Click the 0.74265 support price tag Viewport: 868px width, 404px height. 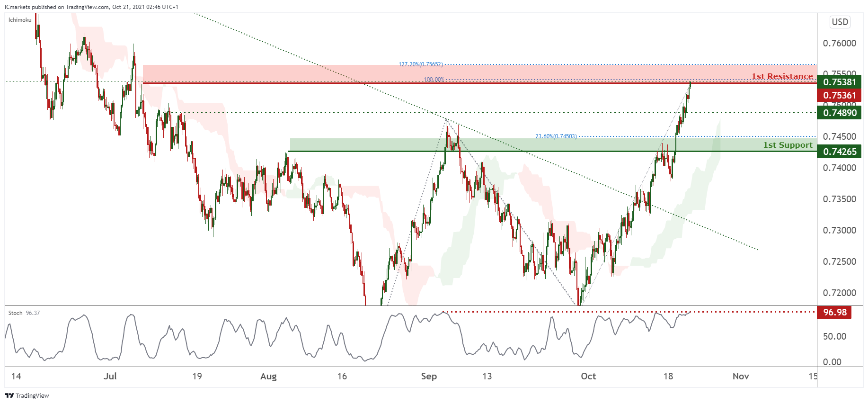click(x=839, y=152)
